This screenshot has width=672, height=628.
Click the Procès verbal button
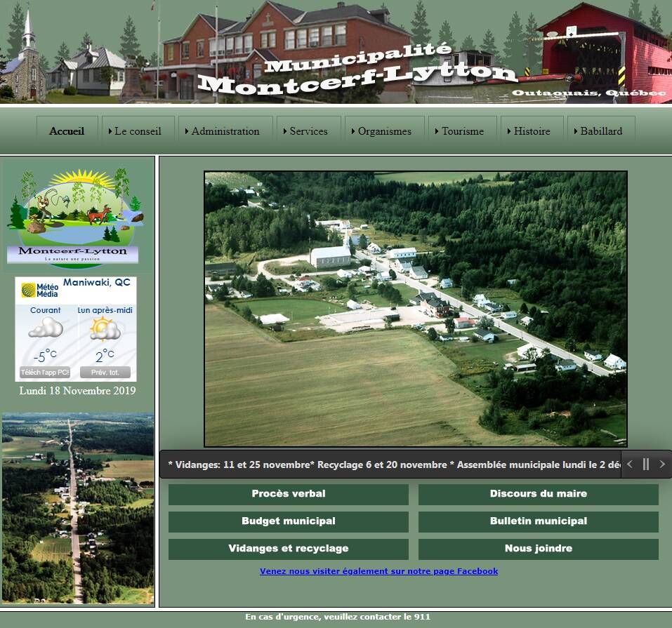[288, 494]
